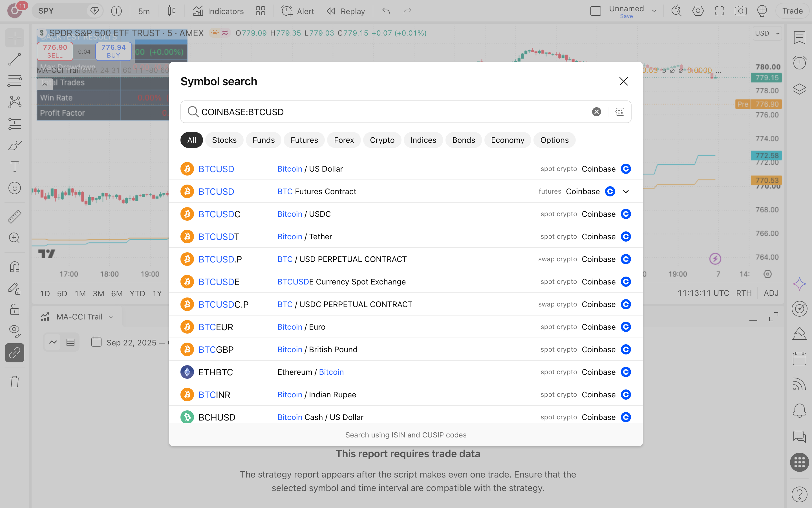This screenshot has height=508, width=812.
Task: Activate the zoom in tool
Action: click(15, 238)
